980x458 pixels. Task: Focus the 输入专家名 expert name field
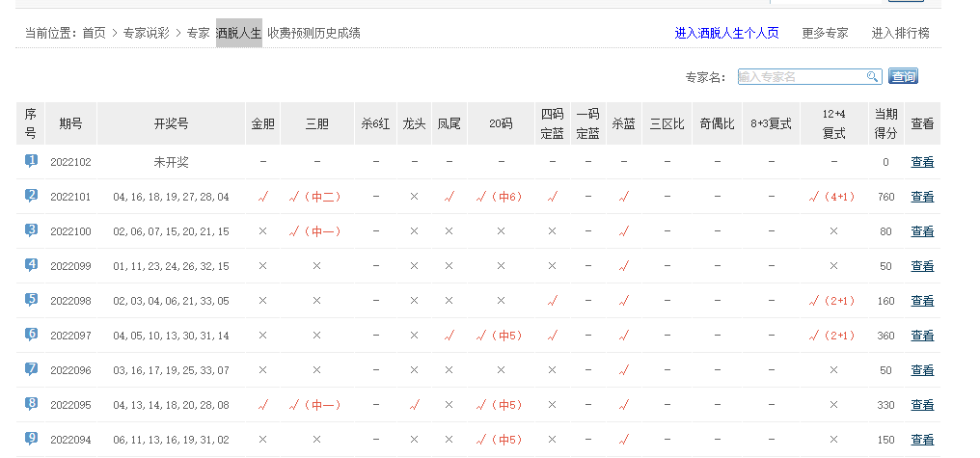(801, 77)
